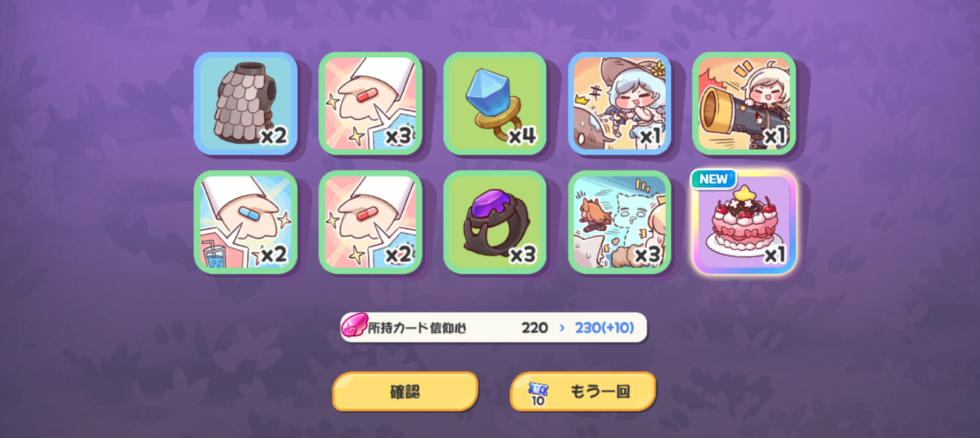The width and height of the screenshot is (980, 438).
Task: Tap the ticket icon showing 10
Action: (x=538, y=394)
